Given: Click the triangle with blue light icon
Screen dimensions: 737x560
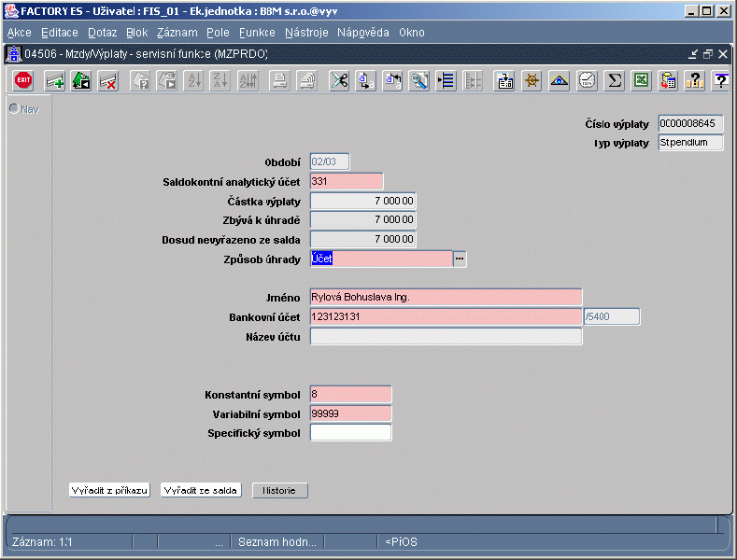Looking at the screenshot, I should click(x=559, y=80).
